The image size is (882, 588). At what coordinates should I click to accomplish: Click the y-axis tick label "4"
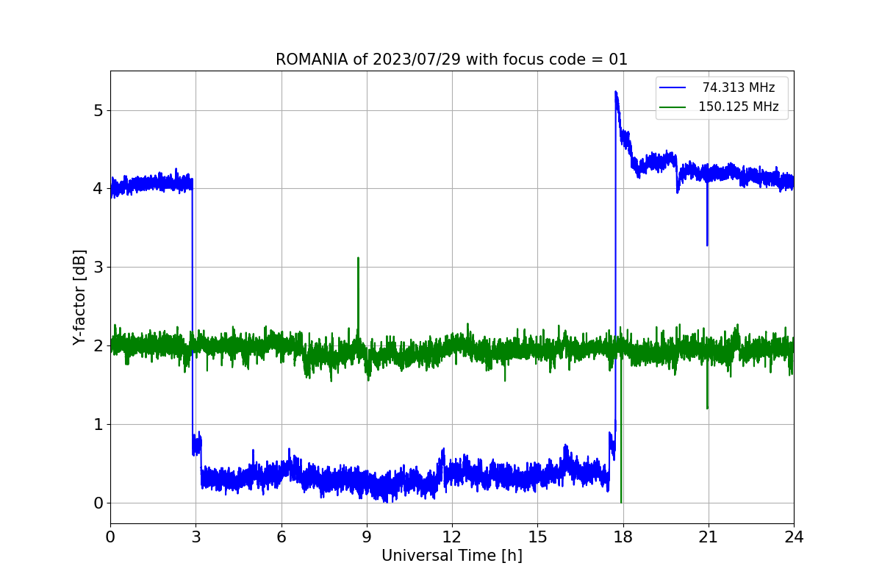tap(98, 189)
